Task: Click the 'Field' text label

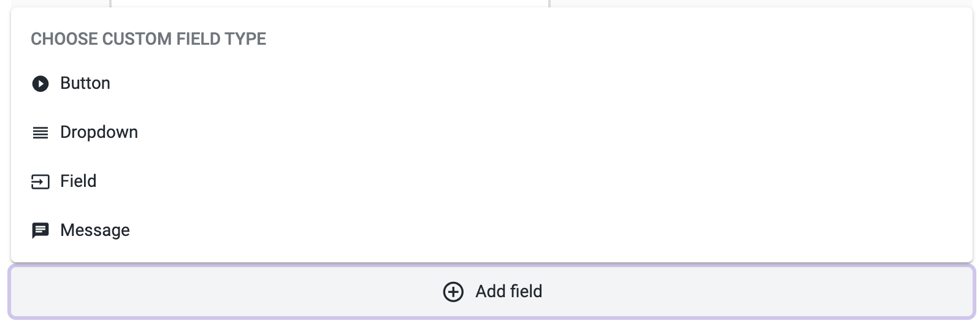Action: pyautogui.click(x=78, y=181)
